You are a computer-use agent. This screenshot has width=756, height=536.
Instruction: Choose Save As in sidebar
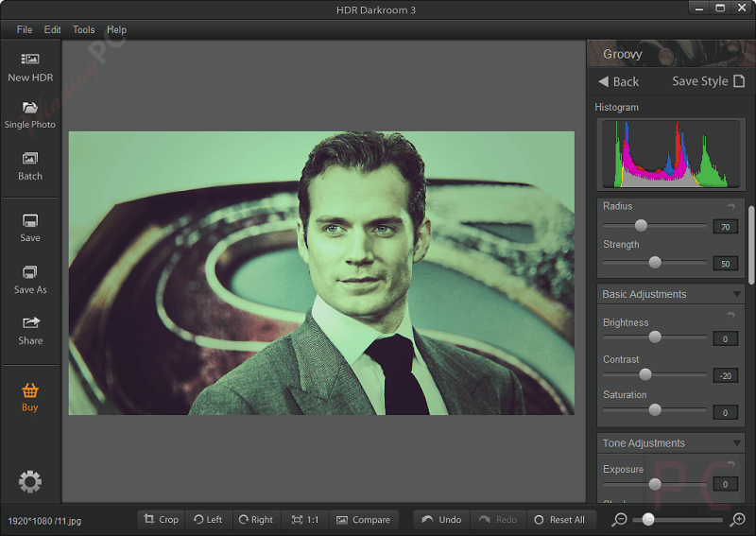[30, 272]
